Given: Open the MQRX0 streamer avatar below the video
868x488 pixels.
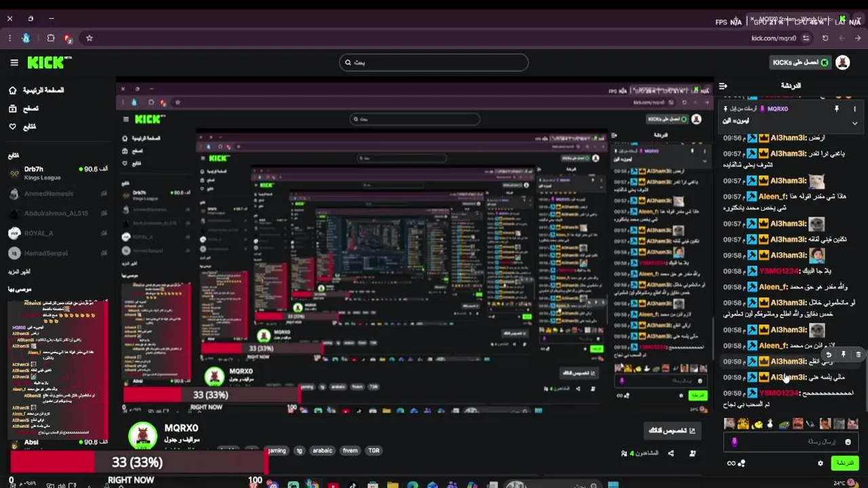Looking at the screenshot, I should [142, 436].
